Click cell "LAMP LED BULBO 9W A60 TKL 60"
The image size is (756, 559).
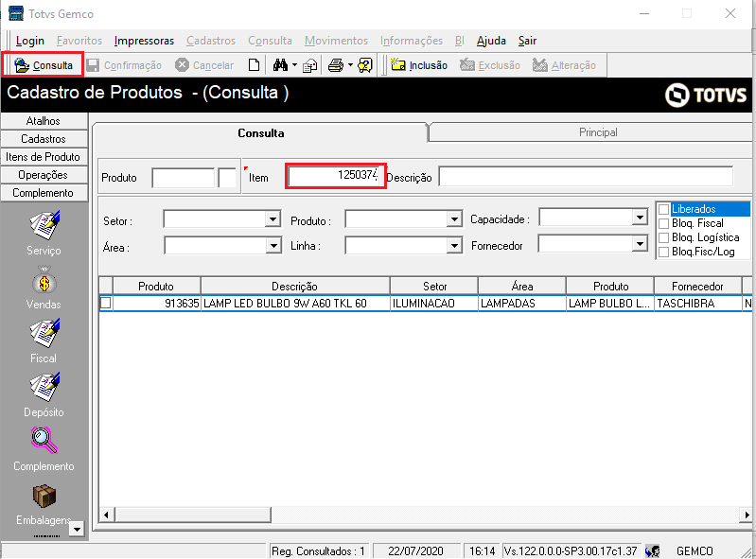(295, 303)
